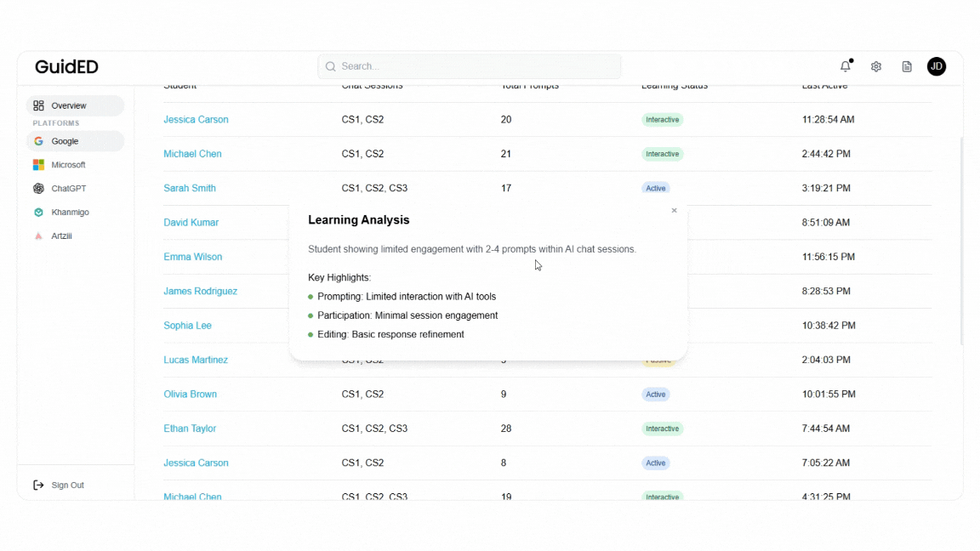
Task: Toggle Michael Chen's Interactive status badge
Action: (x=663, y=154)
